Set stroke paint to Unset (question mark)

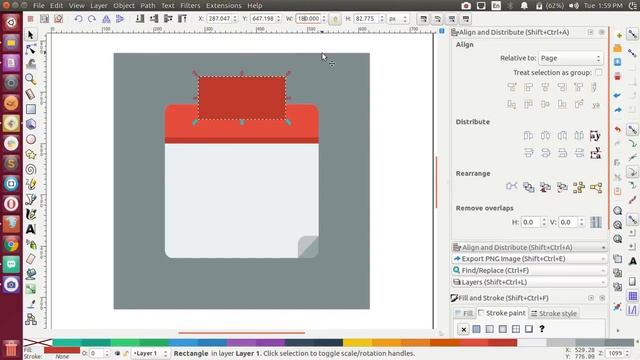[x=542, y=329]
